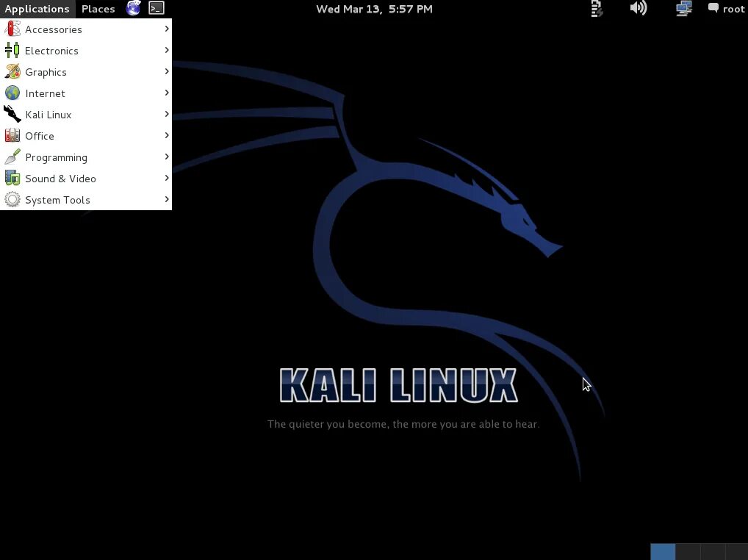Screen dimensions: 748x560
Task: Switch to the first highlighted workspace
Action: tap(663, 552)
